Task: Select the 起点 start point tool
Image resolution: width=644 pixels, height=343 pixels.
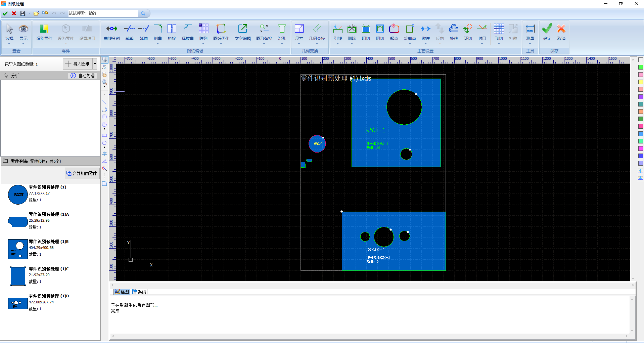Action: click(x=394, y=32)
